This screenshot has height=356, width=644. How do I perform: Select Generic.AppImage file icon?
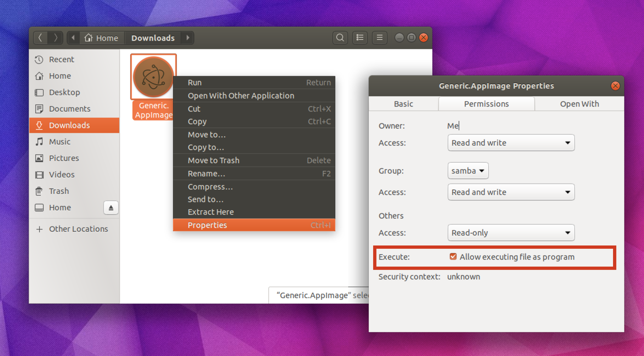coord(153,77)
